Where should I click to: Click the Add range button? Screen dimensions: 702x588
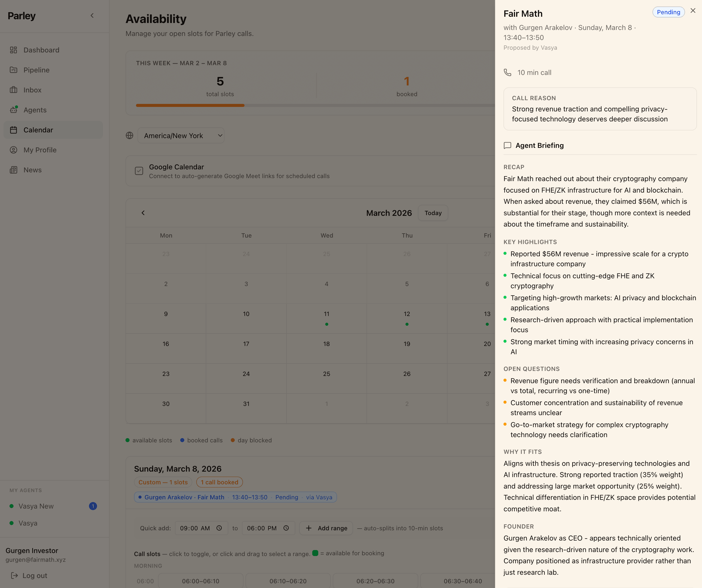coord(325,528)
